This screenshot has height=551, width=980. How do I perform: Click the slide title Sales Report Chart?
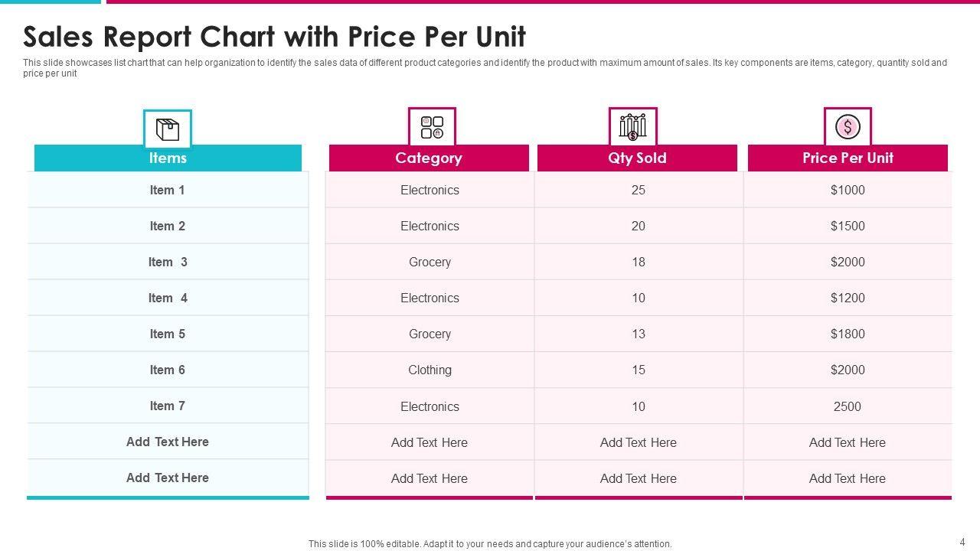coord(274,37)
